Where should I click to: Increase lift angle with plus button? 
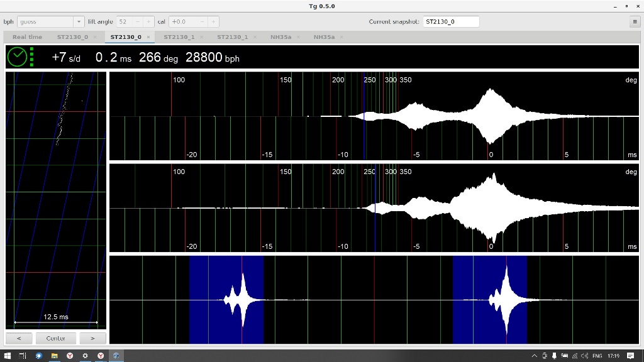tap(148, 21)
